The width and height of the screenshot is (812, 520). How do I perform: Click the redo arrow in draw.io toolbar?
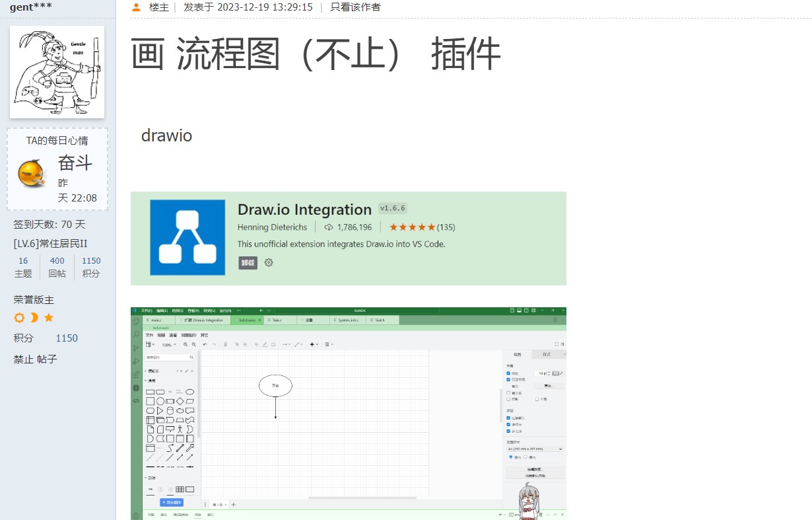pos(214,344)
